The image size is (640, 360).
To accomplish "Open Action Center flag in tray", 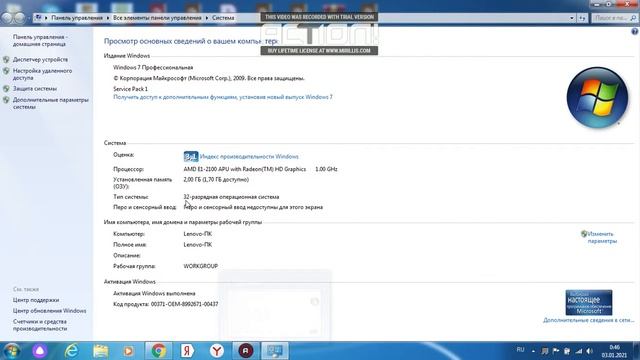I will pyautogui.click(x=556, y=351).
